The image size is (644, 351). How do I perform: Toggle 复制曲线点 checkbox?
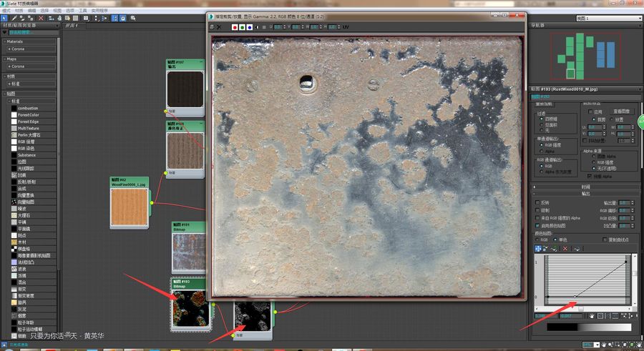[x=604, y=239]
